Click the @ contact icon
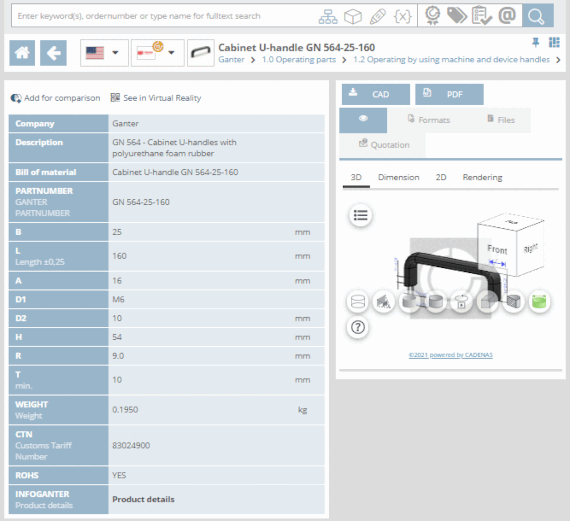Screen dimensions: 570x521 (507, 16)
